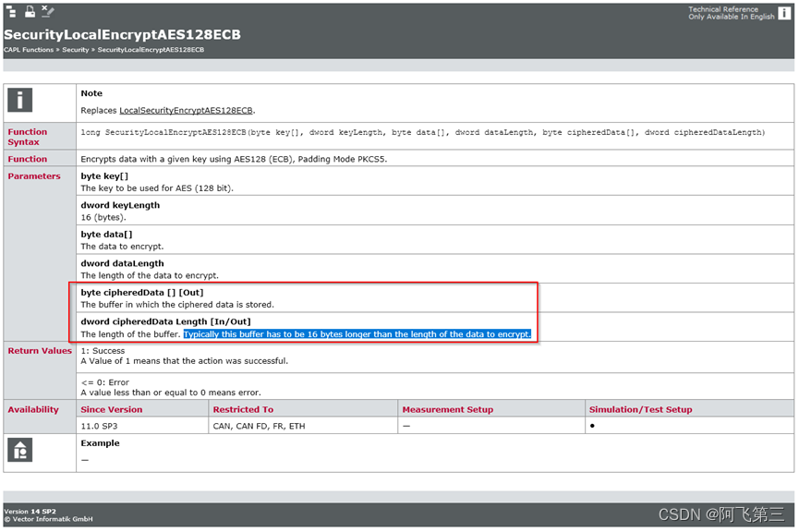799x532 pixels.
Task: Open CAPL Functions breadcrumb link
Action: pyautogui.click(x=29, y=50)
